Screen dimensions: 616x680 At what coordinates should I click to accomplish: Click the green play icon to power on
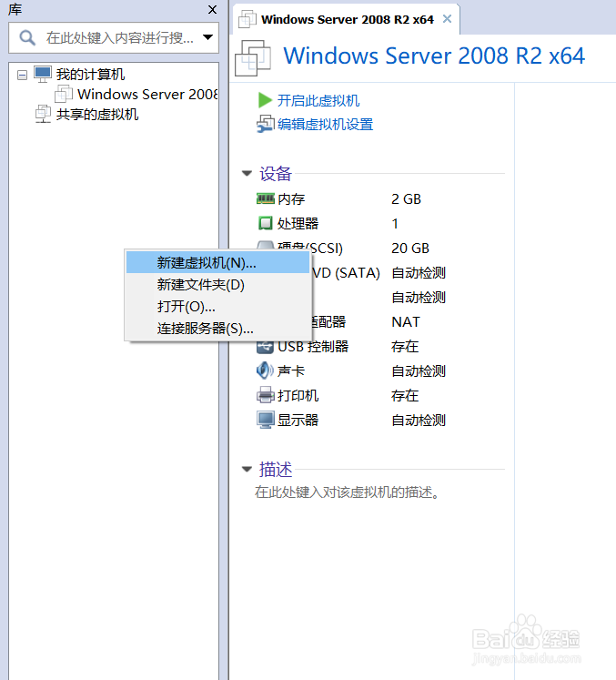(265, 100)
